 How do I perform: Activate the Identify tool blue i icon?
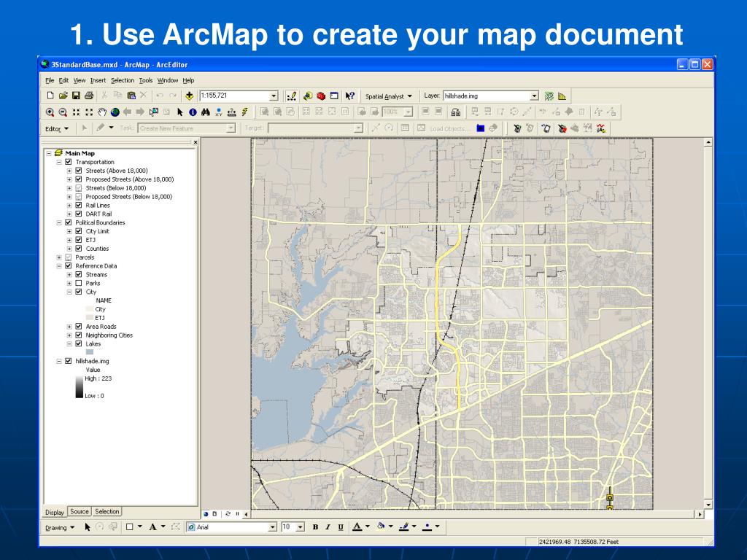click(193, 112)
